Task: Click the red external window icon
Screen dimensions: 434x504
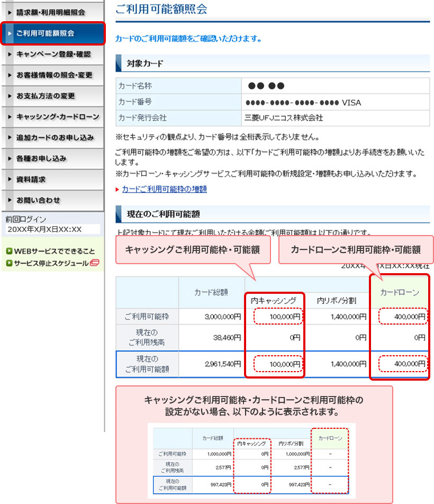Action: (x=95, y=263)
